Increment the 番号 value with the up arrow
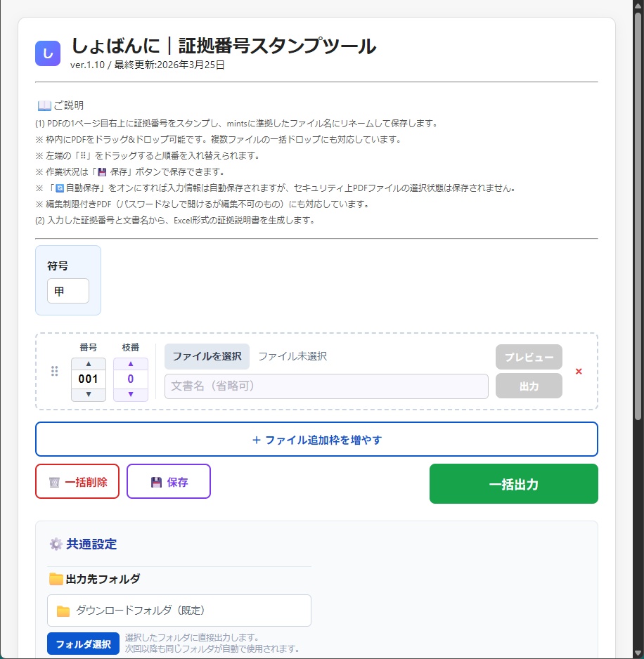Screen dimensions: 644x659 [x=88, y=363]
